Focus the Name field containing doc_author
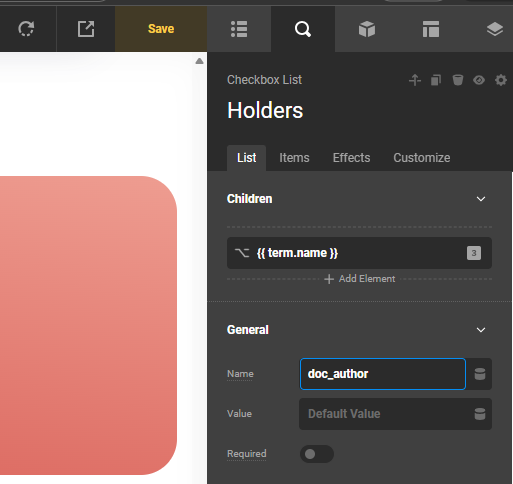 tap(383, 374)
